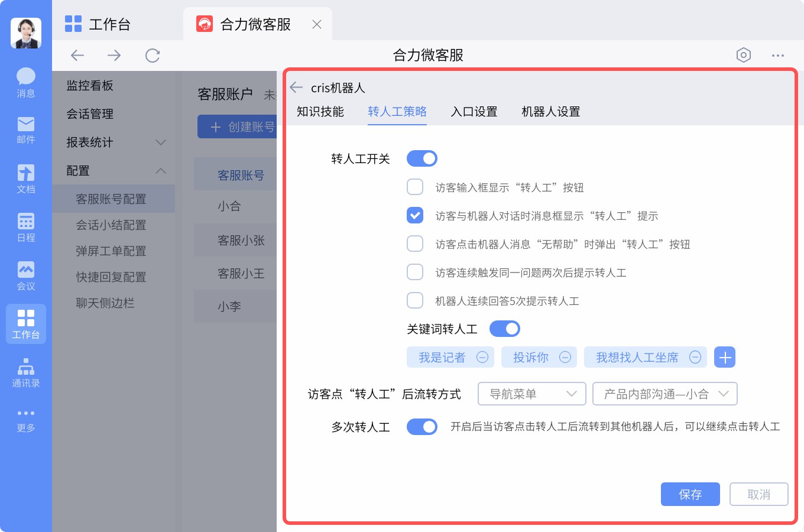Open the 产品内部沟通—小合 dropdown

[664, 394]
